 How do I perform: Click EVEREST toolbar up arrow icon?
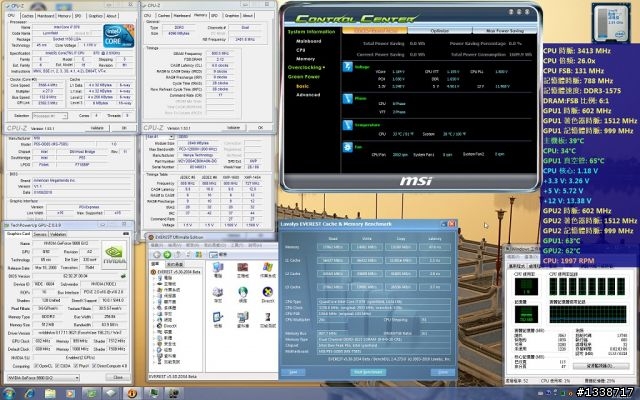click(x=178, y=254)
